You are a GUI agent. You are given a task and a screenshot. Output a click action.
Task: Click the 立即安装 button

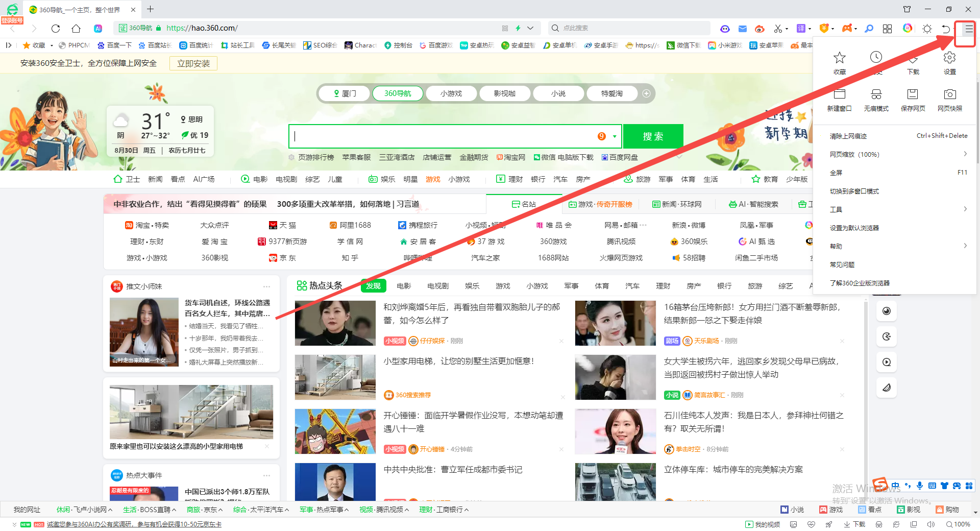tap(193, 63)
